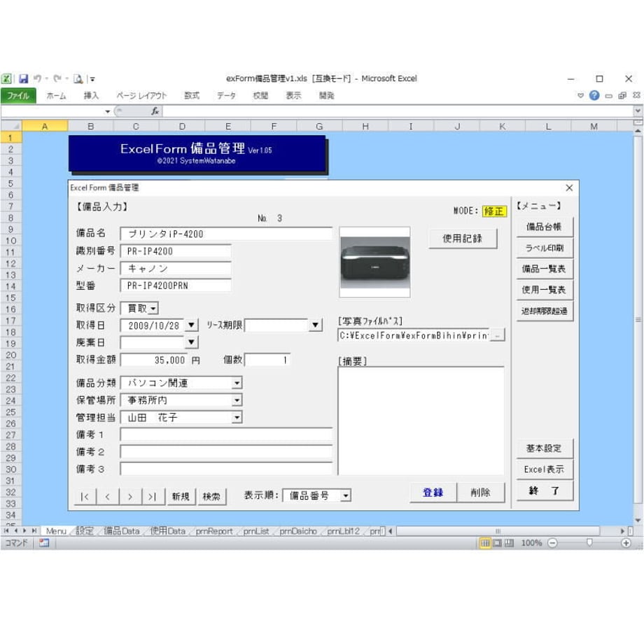Open the Excel help question mark icon
The height and width of the screenshot is (644, 644).
point(594,96)
